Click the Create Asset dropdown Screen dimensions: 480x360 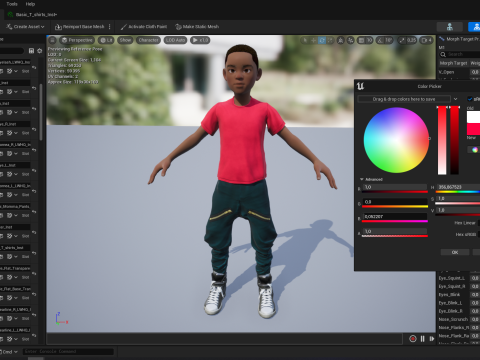click(x=25, y=27)
